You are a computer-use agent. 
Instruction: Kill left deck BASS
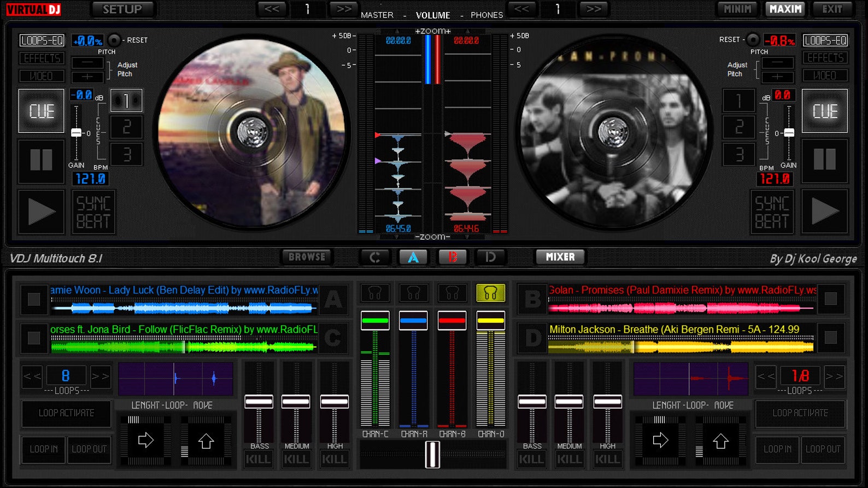tap(259, 460)
